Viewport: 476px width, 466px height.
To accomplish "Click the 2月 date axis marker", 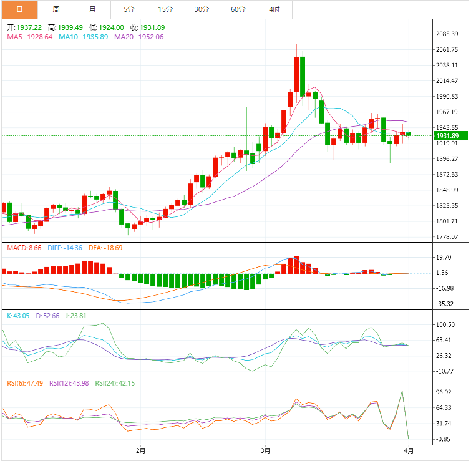I will pos(140,451).
